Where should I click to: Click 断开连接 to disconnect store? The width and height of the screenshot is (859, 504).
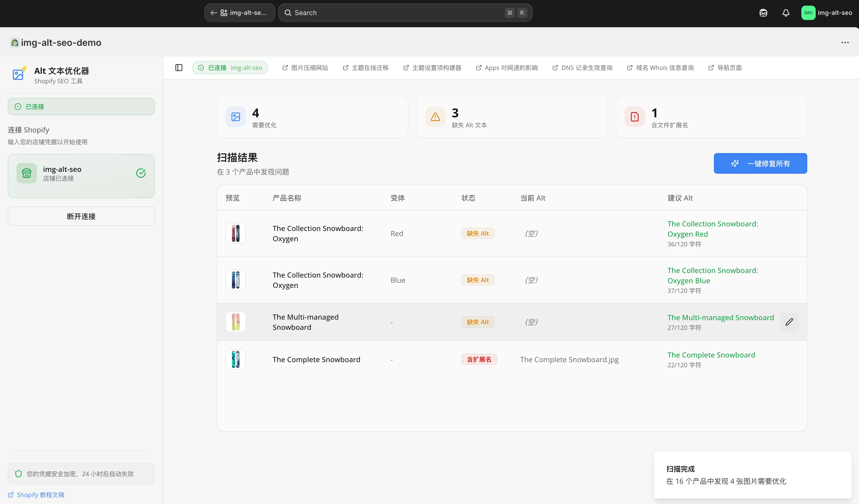[x=81, y=216]
